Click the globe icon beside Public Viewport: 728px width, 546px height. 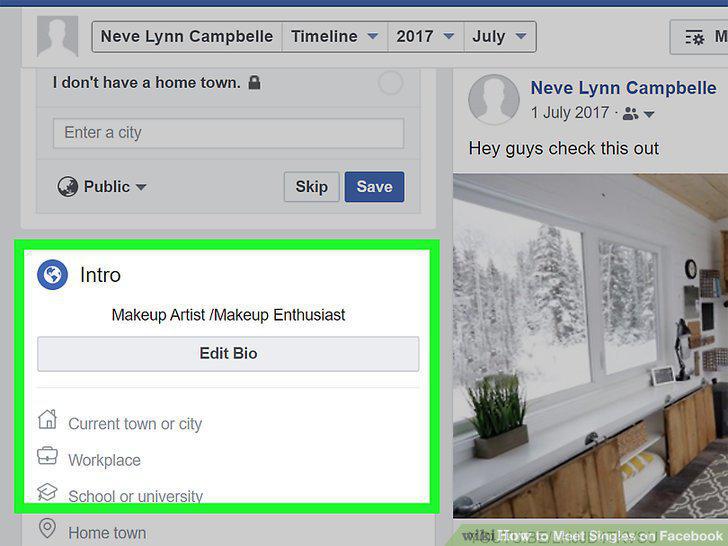coord(67,187)
